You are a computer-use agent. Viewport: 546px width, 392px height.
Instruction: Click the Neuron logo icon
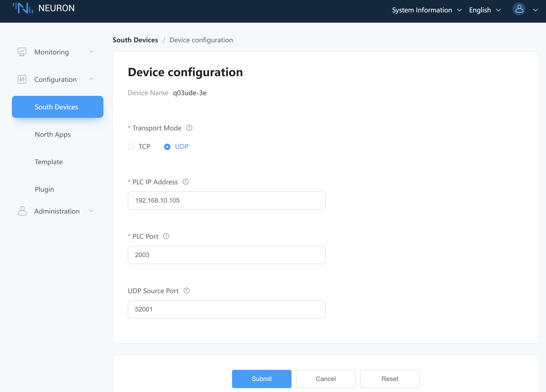pyautogui.click(x=23, y=8)
